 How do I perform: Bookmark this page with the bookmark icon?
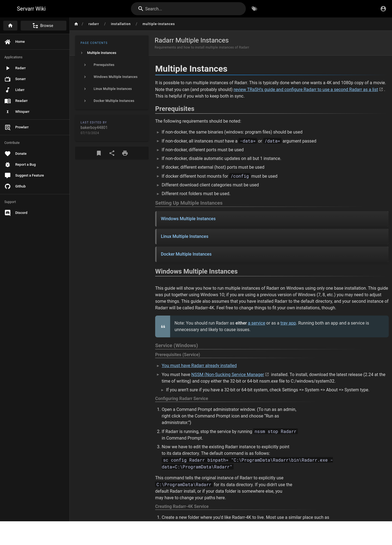pyautogui.click(x=99, y=153)
